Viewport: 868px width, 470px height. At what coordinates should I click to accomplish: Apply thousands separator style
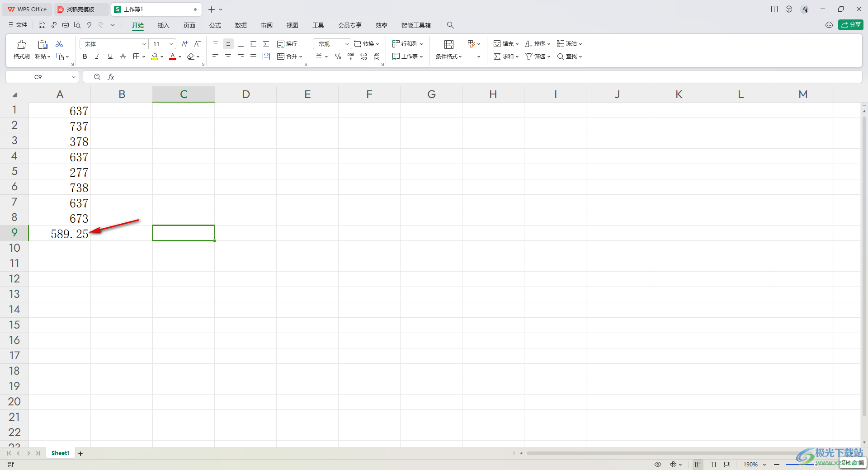pyautogui.click(x=351, y=56)
